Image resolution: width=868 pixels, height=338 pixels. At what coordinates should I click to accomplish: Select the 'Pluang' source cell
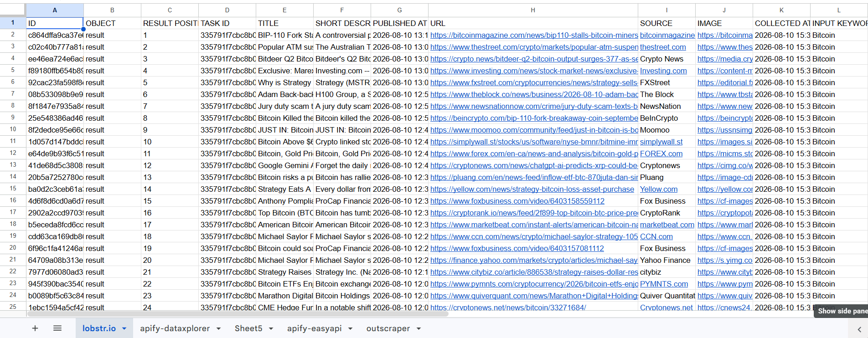666,177
